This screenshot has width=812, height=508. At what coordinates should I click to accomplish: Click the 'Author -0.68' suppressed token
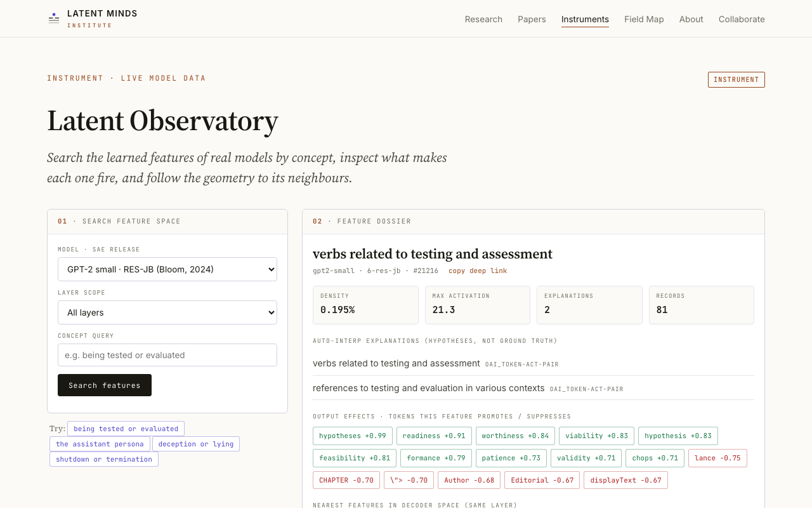[x=469, y=480]
